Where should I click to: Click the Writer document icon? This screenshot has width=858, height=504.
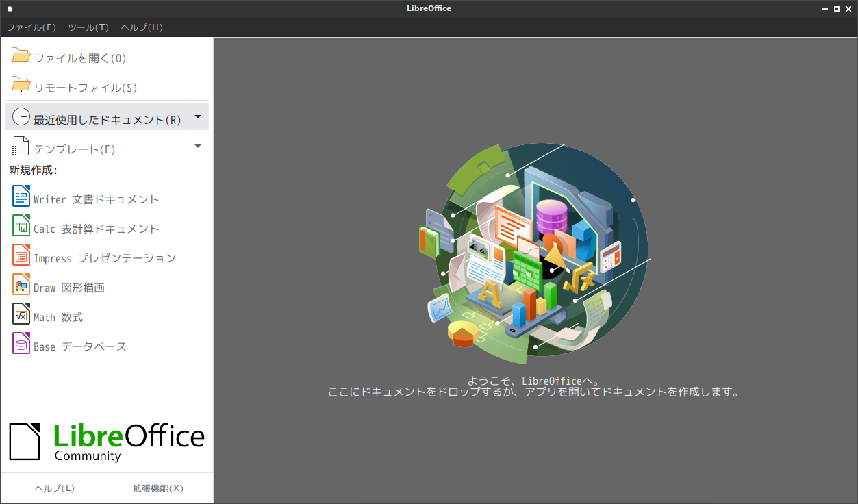coord(21,197)
